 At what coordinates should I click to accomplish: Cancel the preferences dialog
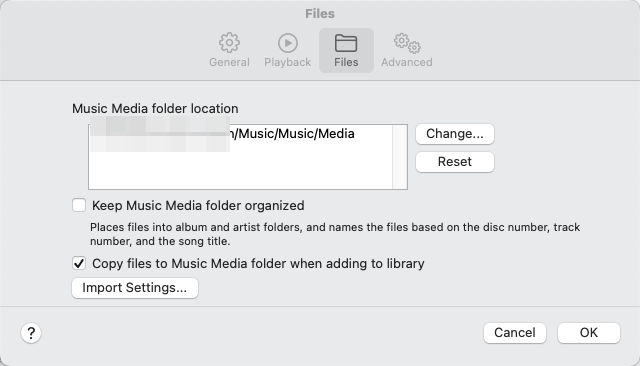point(515,333)
